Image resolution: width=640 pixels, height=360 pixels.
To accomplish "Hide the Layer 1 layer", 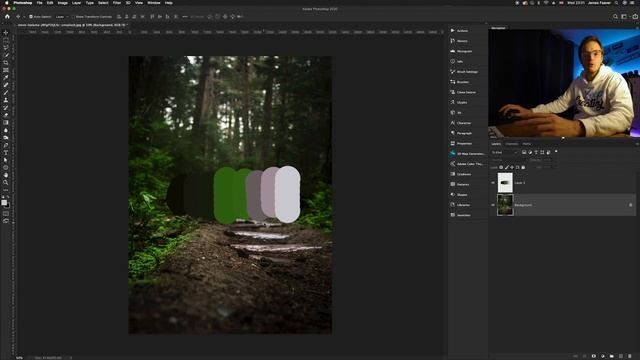I will tap(493, 183).
